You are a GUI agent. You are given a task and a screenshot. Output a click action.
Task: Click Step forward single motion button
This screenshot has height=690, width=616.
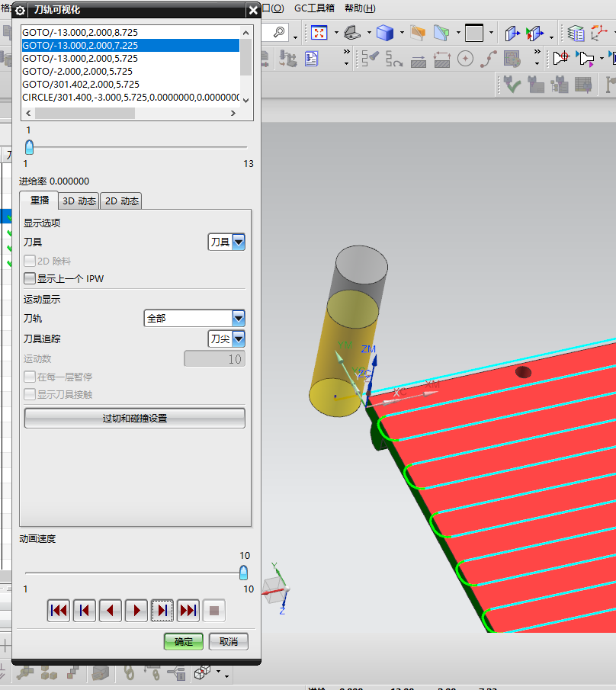[x=162, y=611]
